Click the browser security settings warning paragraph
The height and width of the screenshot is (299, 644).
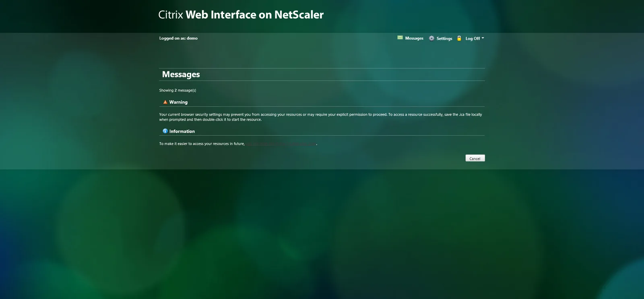(320, 117)
